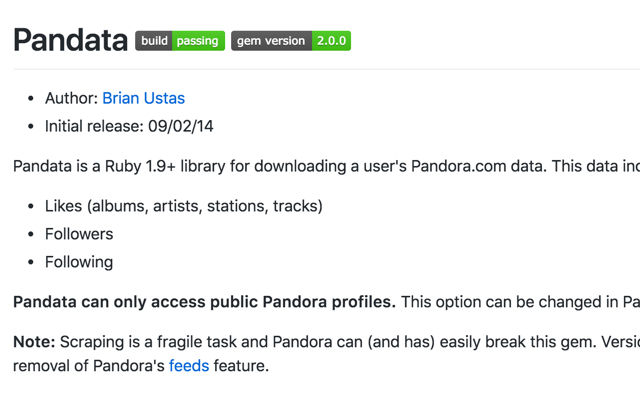Click the Initial release date text
The height and width of the screenshot is (400, 640).
129,127
